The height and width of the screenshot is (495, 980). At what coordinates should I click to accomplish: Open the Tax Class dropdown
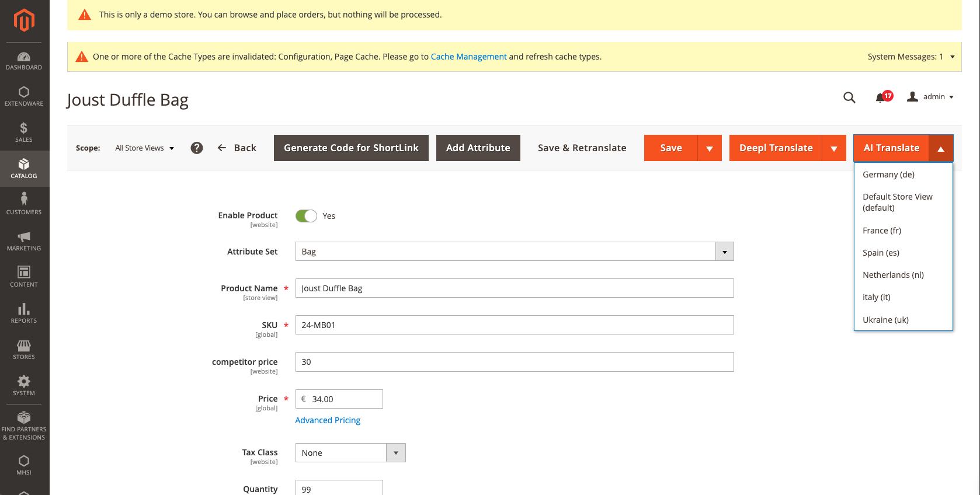395,453
